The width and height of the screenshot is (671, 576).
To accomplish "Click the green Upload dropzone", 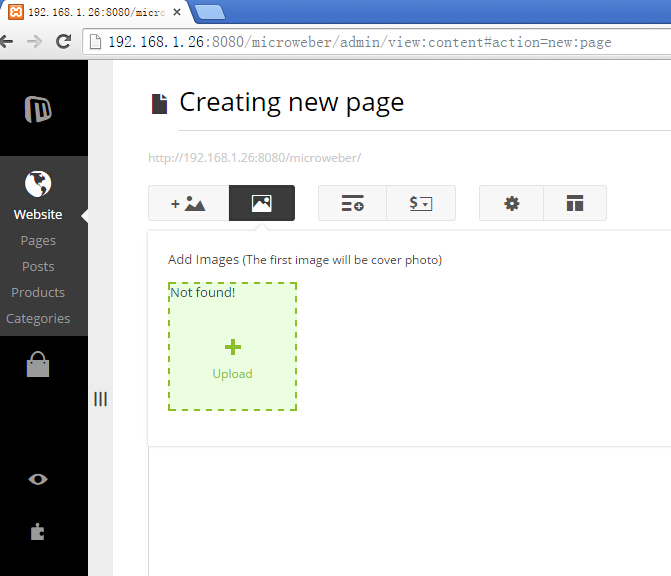I will point(232,347).
